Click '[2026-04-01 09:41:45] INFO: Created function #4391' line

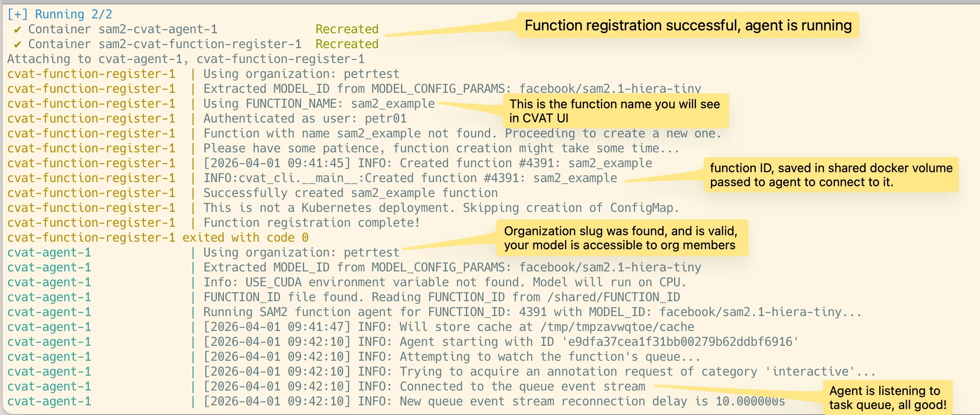428,163
